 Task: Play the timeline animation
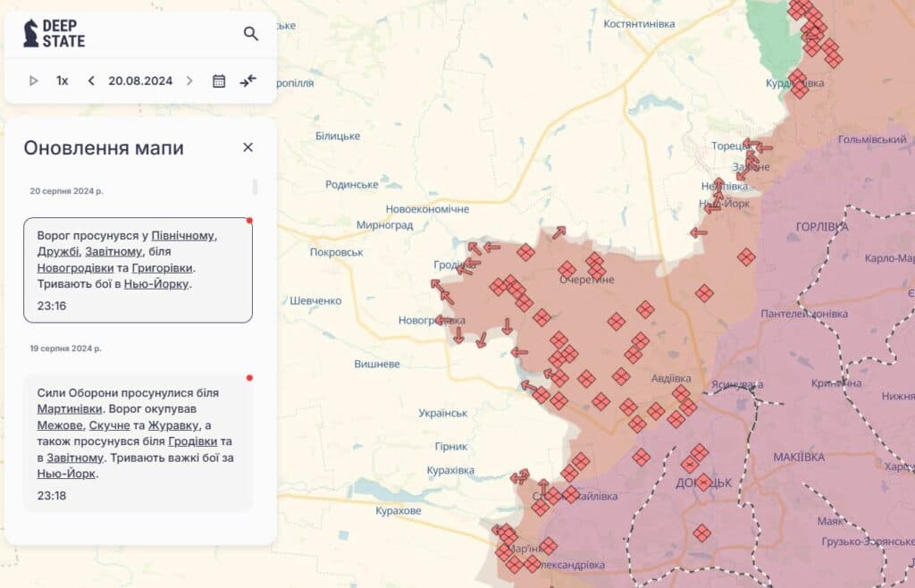tap(34, 80)
